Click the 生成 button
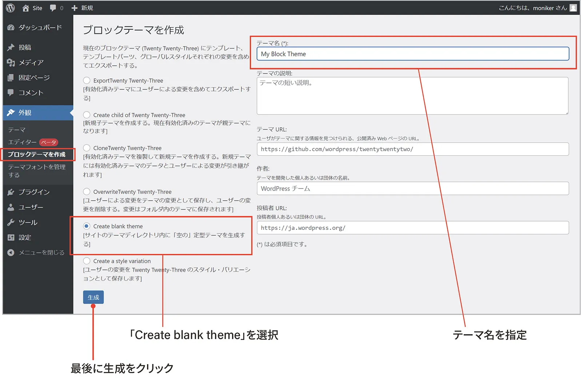 click(x=93, y=297)
